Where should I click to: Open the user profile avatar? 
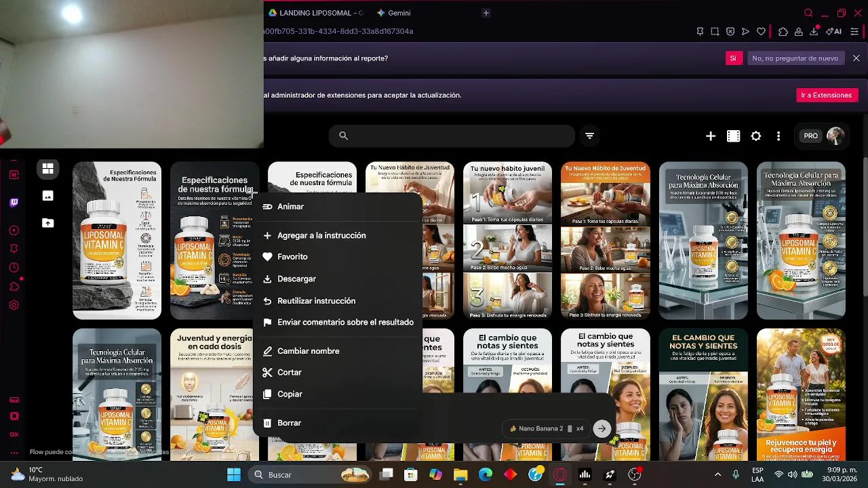point(835,136)
